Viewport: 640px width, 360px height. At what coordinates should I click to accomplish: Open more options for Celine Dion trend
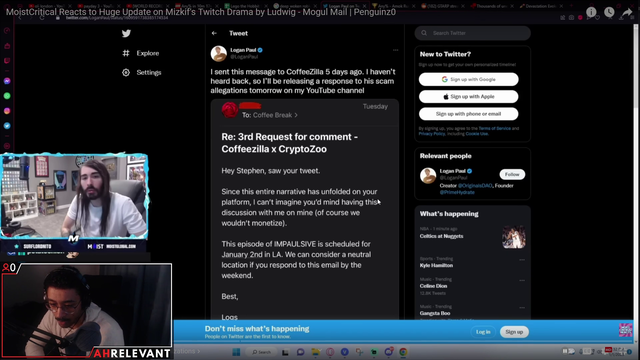pos(522,280)
